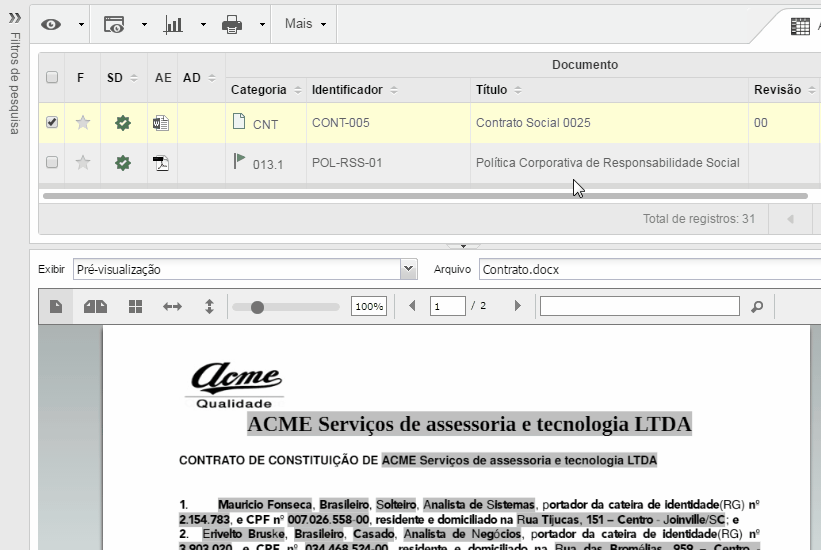Click the eye view icon in toolbar
The image size is (821, 550).
coord(51,25)
